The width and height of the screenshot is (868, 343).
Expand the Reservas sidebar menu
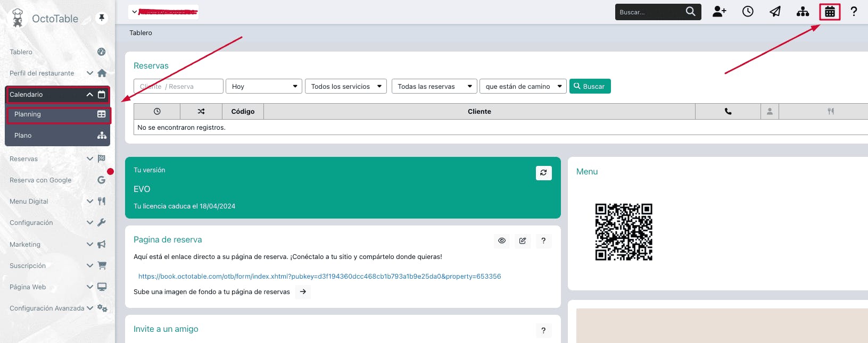pos(89,158)
